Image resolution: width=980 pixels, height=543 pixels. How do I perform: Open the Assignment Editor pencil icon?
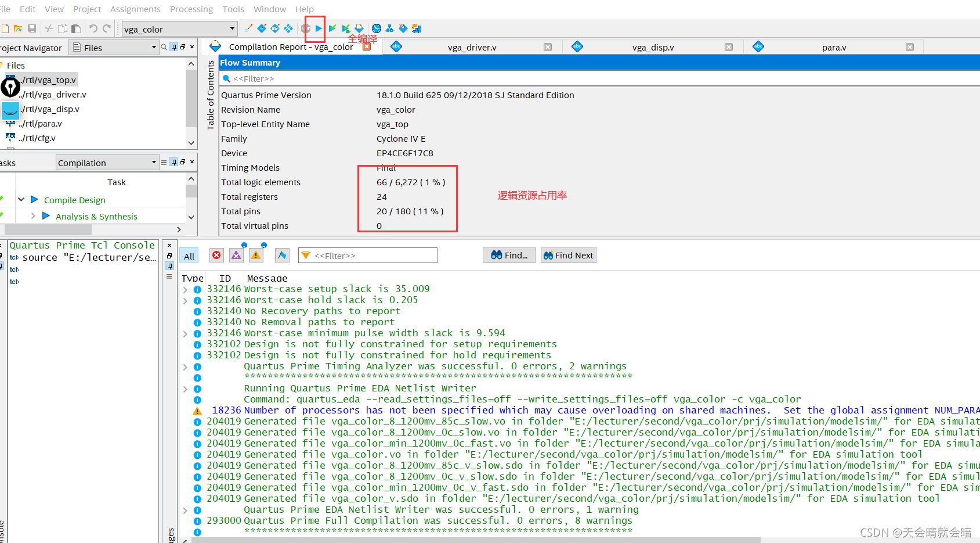tap(248, 28)
